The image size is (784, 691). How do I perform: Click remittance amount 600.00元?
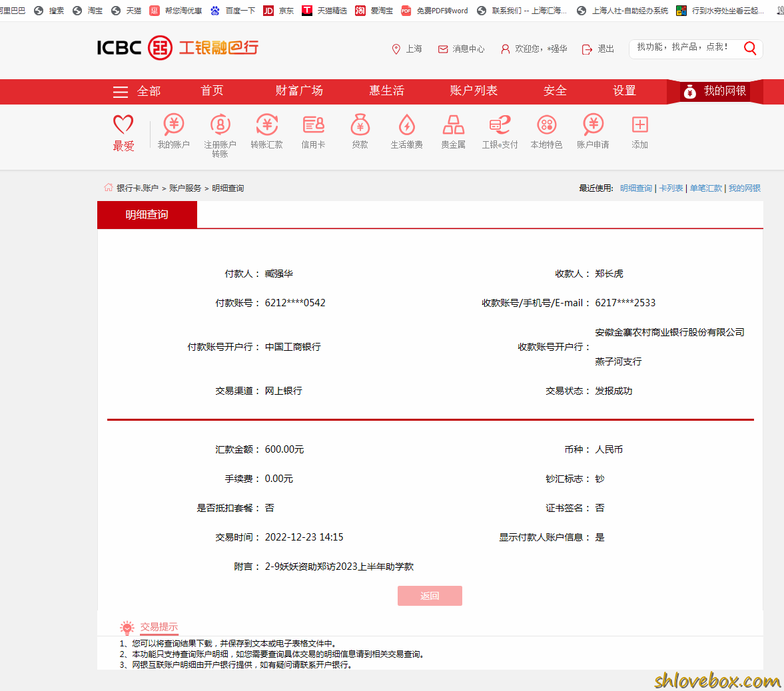coord(284,449)
